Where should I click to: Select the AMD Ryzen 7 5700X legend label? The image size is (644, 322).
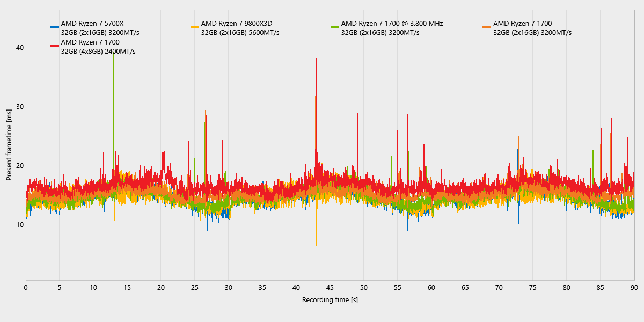[x=92, y=24]
